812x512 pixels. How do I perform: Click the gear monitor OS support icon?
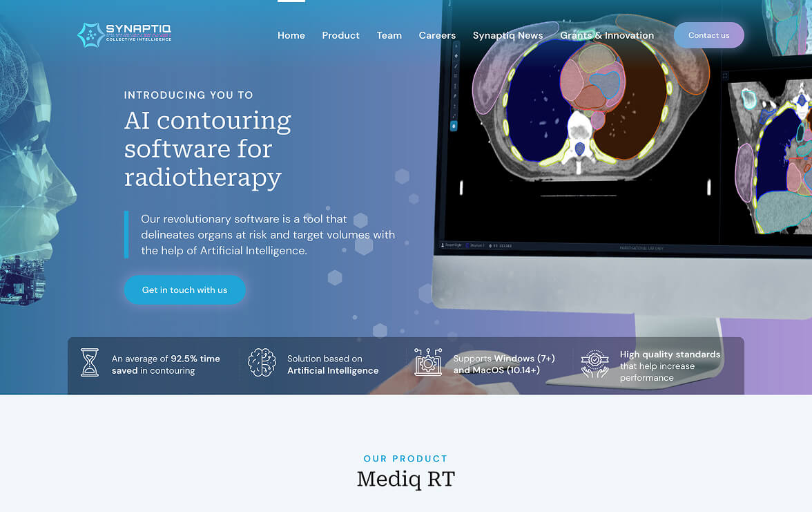click(428, 363)
